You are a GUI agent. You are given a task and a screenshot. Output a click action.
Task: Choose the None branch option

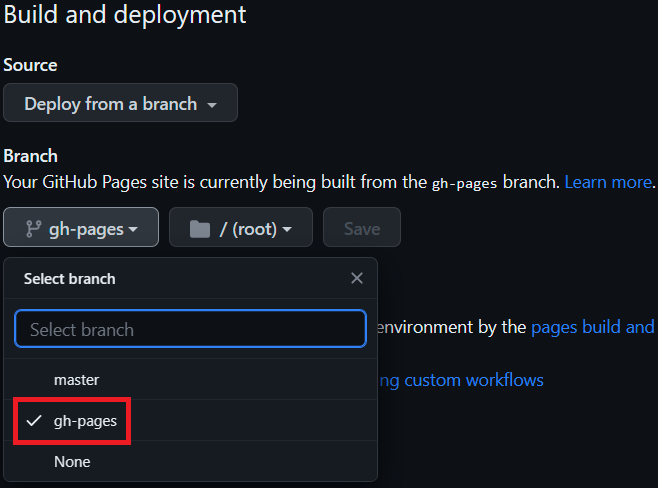pyautogui.click(x=191, y=461)
